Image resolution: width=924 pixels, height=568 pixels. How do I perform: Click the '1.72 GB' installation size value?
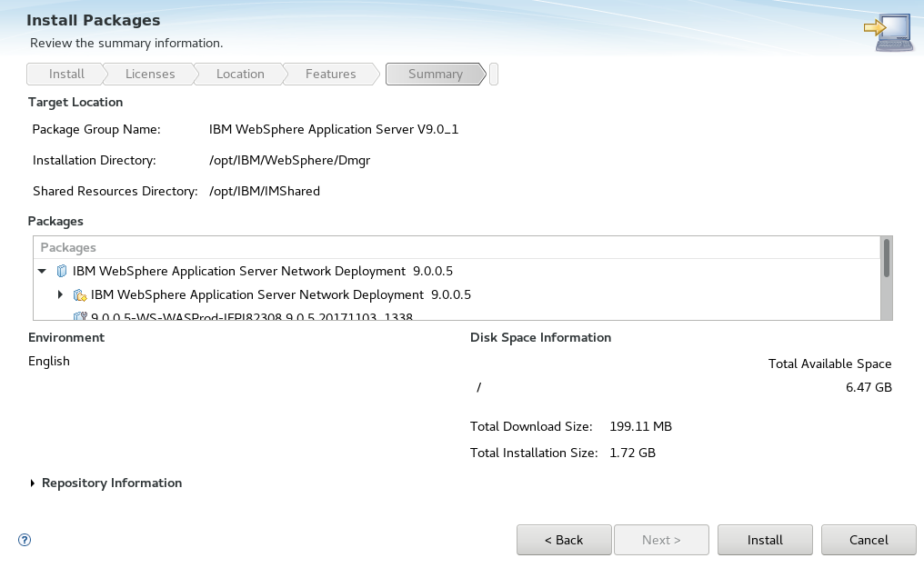pos(632,453)
